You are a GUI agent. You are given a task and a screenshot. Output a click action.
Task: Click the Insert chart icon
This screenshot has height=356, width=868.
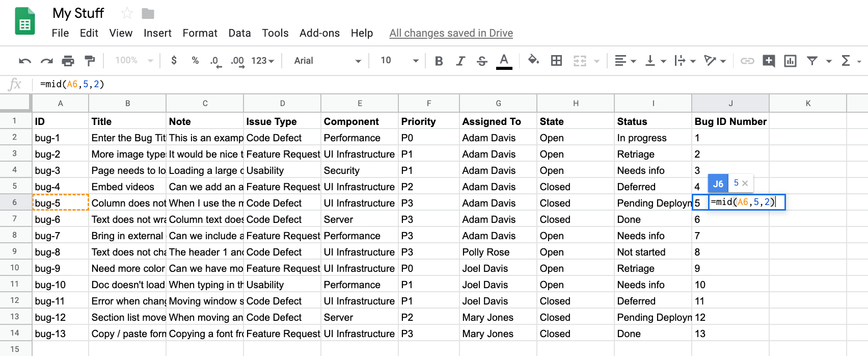coord(790,61)
